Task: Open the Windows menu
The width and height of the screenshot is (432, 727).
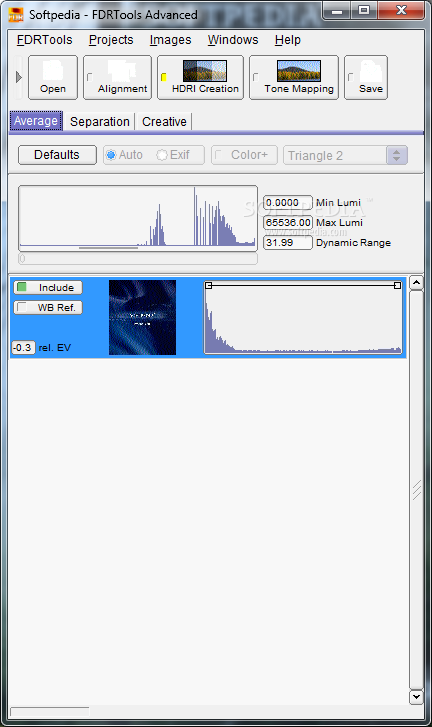Action: 233,40
